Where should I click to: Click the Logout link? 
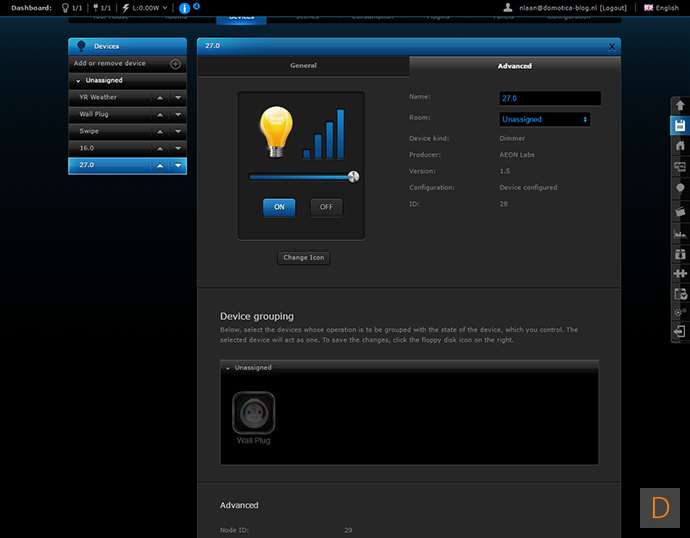click(x=613, y=8)
